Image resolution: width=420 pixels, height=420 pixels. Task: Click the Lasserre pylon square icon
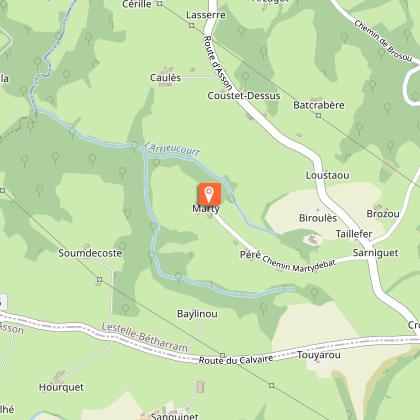pos(191,25)
